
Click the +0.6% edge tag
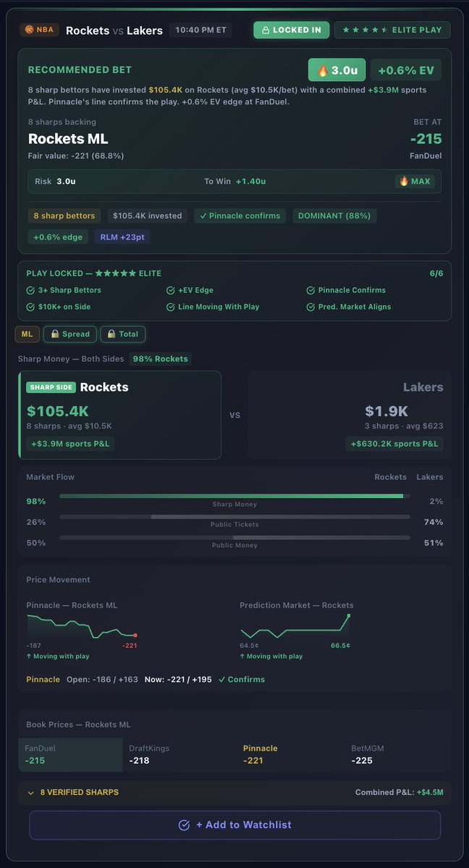coord(58,237)
